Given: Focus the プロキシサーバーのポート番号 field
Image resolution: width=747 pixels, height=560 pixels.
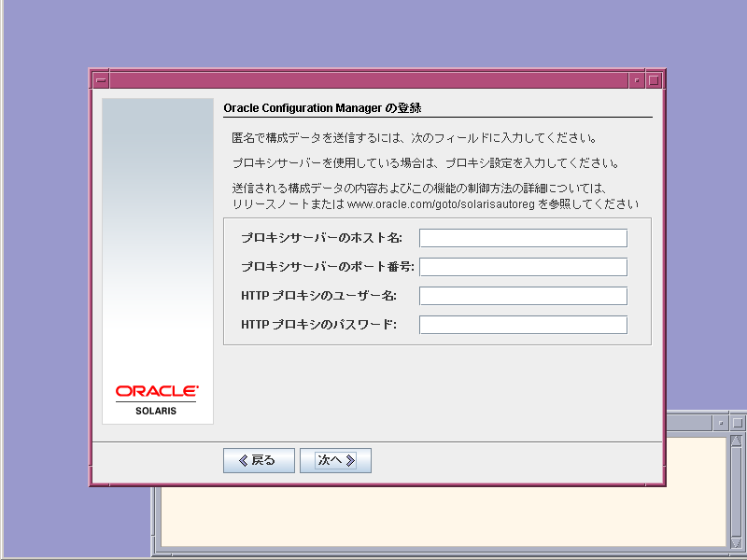Looking at the screenshot, I should pos(523,267).
